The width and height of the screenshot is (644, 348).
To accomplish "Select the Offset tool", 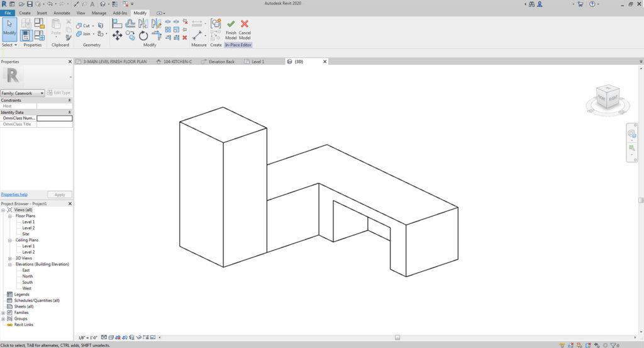I will [x=130, y=23].
